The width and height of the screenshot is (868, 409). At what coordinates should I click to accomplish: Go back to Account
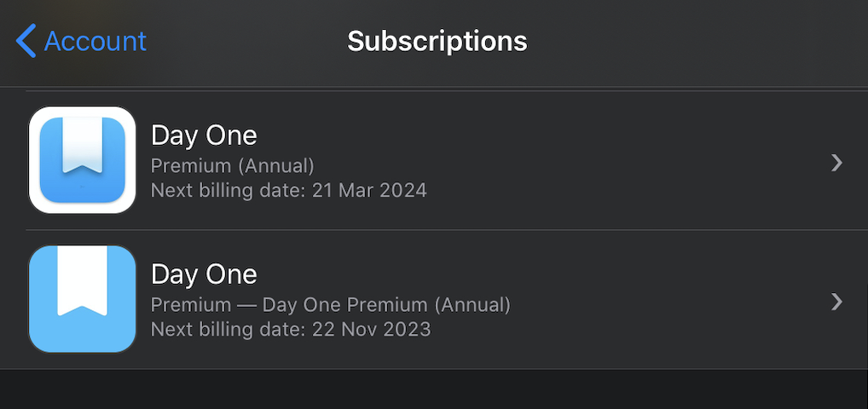pyautogui.click(x=82, y=41)
